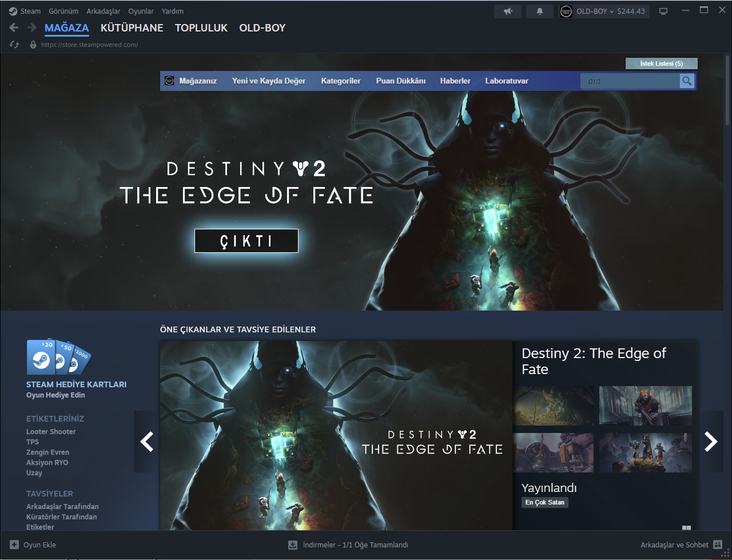The image size is (732, 560).
Task: Expand Mağazanız store menu
Action: (x=198, y=81)
